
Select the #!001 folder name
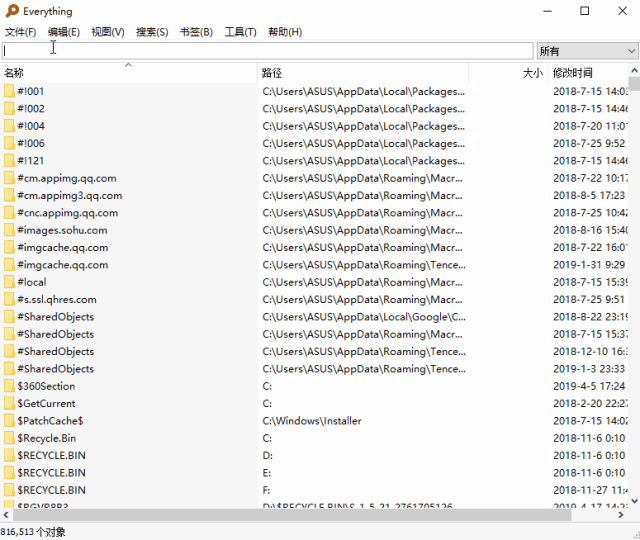[31, 91]
